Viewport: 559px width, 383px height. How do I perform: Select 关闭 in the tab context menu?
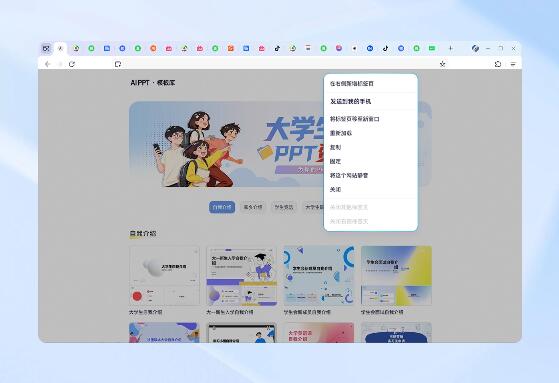pyautogui.click(x=371, y=190)
